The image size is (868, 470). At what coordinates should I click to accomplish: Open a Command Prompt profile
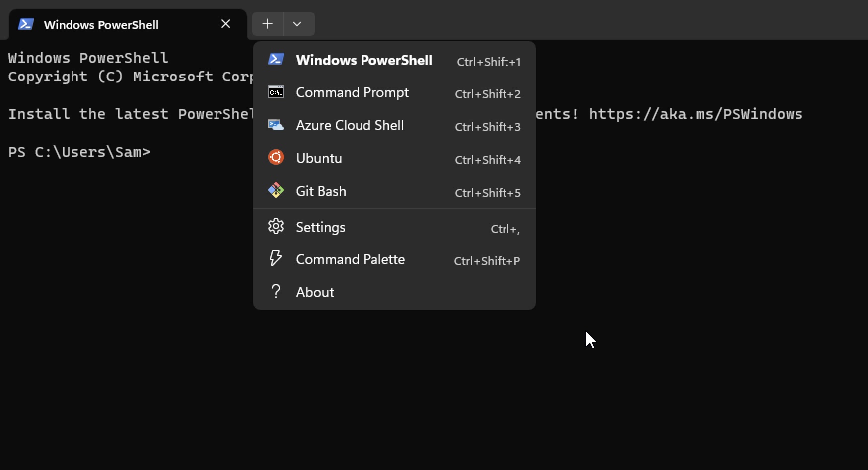(x=353, y=92)
